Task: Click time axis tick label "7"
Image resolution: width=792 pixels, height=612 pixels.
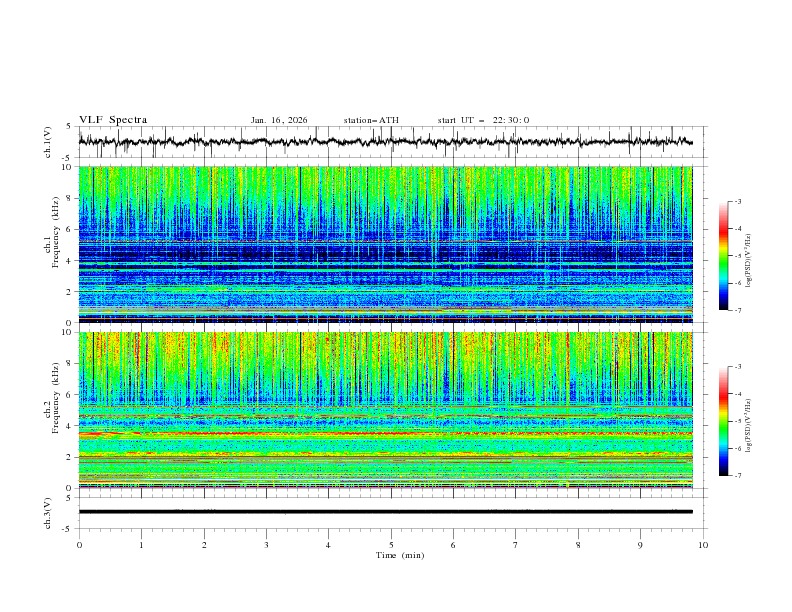Action: coord(516,545)
